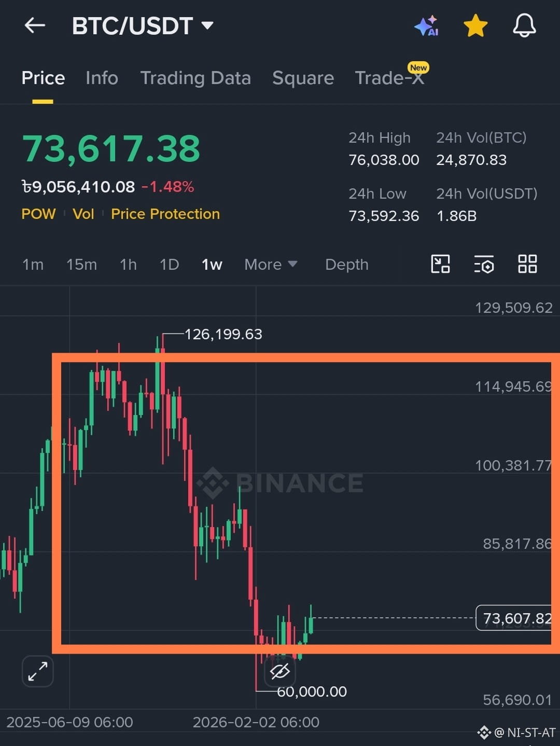Tap the Price Protection tag
Image resolution: width=560 pixels, height=746 pixels.
pyautogui.click(x=165, y=214)
